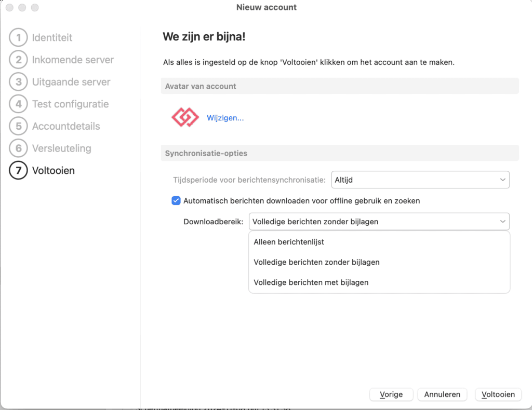
Task: Click step 7 circle for Voltooien
Action: point(18,170)
